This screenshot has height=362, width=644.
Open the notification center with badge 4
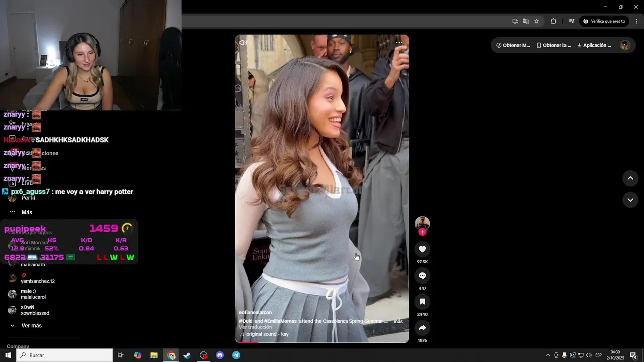[x=633, y=355]
